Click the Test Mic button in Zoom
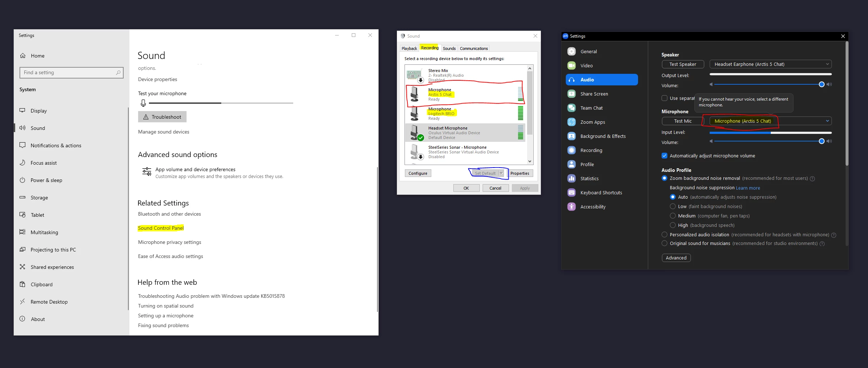 tap(683, 121)
